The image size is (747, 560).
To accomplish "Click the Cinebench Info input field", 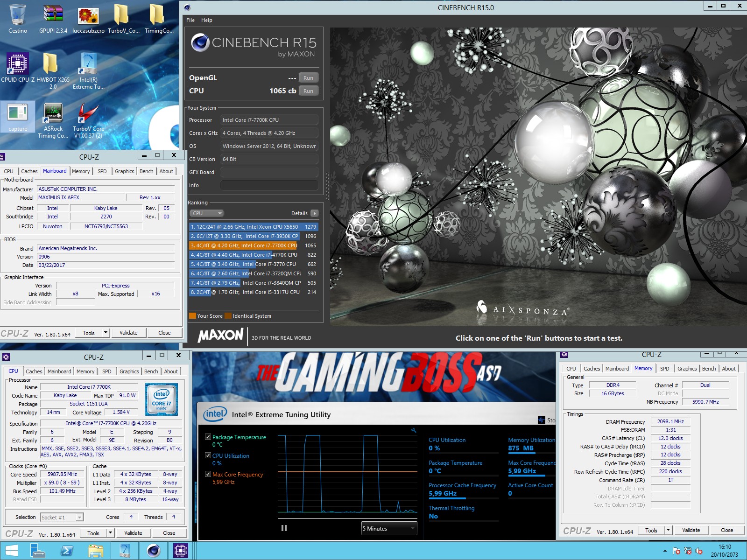I will pyautogui.click(x=269, y=185).
